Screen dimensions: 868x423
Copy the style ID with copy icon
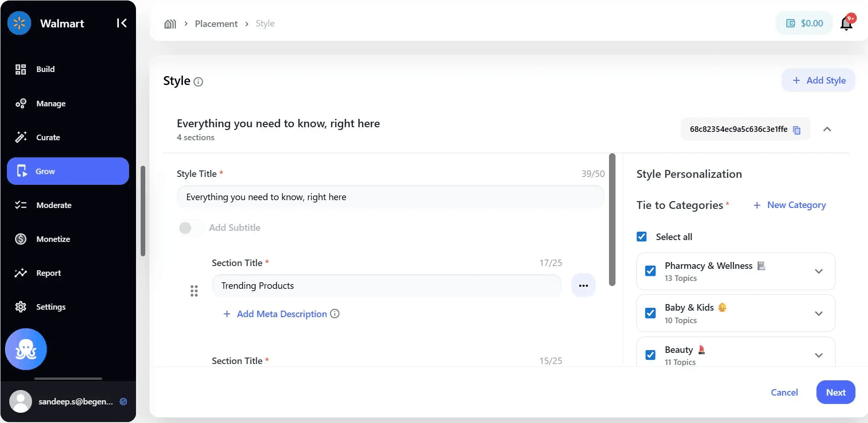click(x=797, y=130)
